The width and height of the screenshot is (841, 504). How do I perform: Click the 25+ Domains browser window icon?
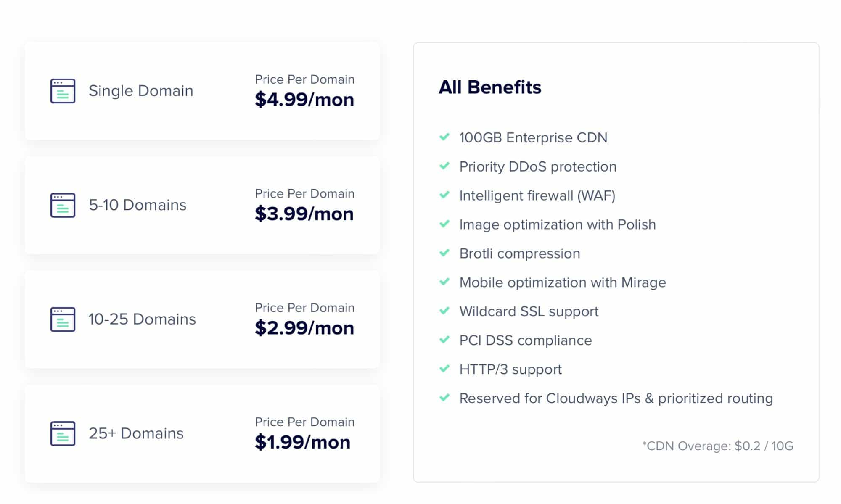point(63,433)
